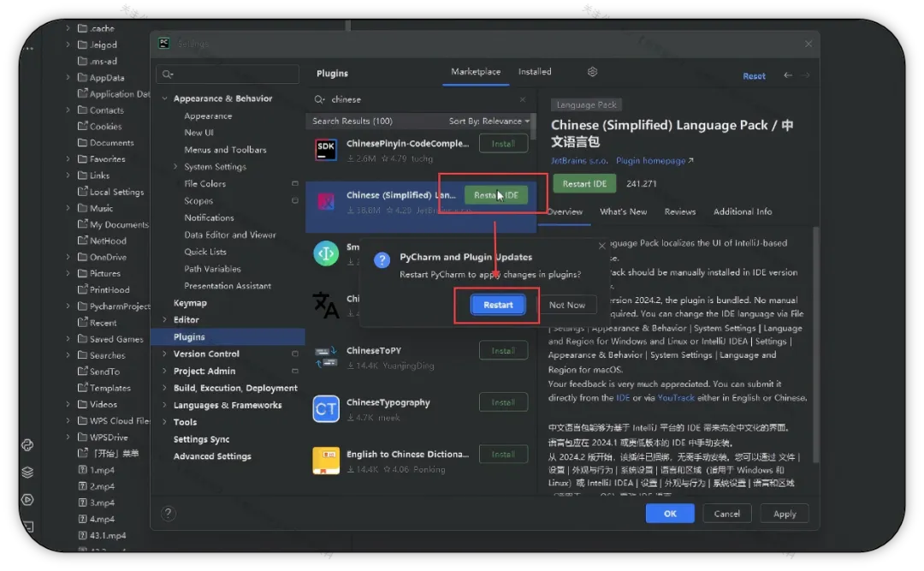Open Python Packages tool window icon

click(x=27, y=445)
